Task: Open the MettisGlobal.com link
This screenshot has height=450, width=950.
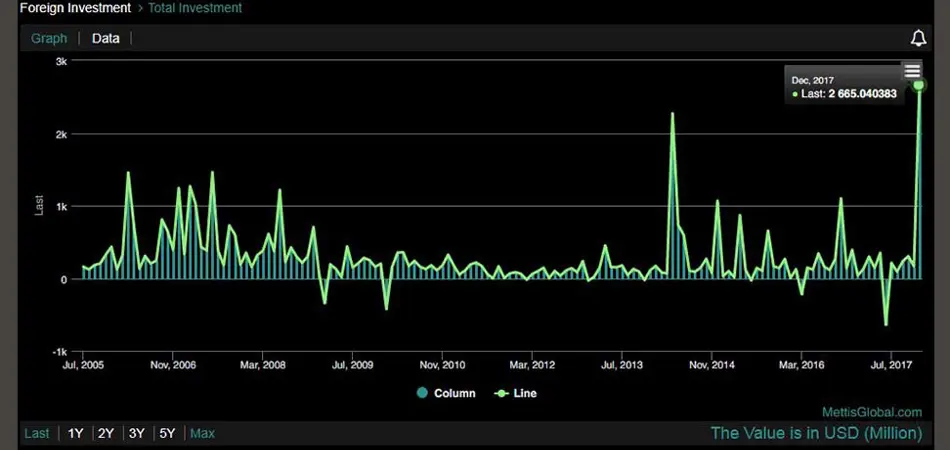Action: click(x=871, y=411)
